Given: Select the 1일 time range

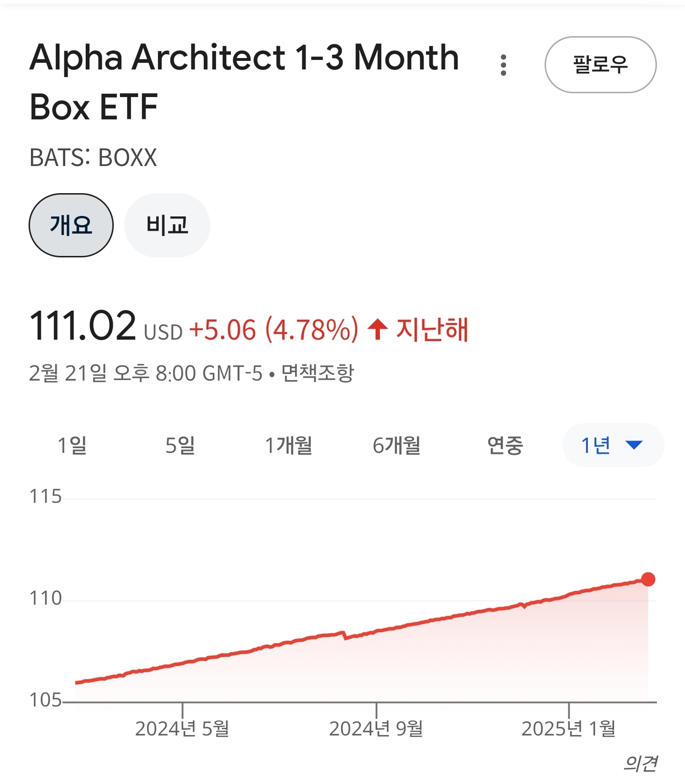Looking at the screenshot, I should tap(72, 445).
